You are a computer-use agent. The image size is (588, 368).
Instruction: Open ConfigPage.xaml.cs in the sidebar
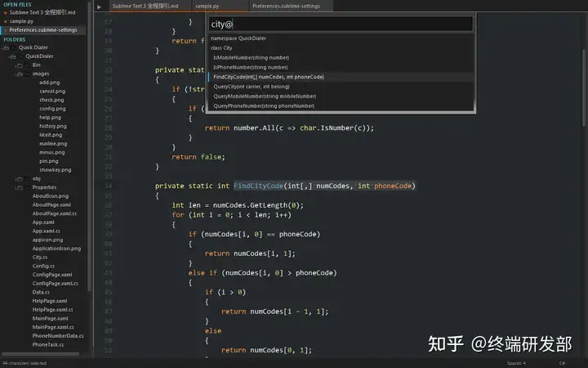(x=56, y=284)
